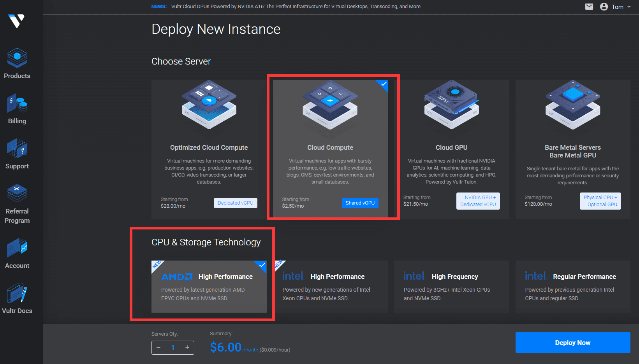Open the Billing menu label
Viewport: 639px width, 364px height.
(x=17, y=121)
